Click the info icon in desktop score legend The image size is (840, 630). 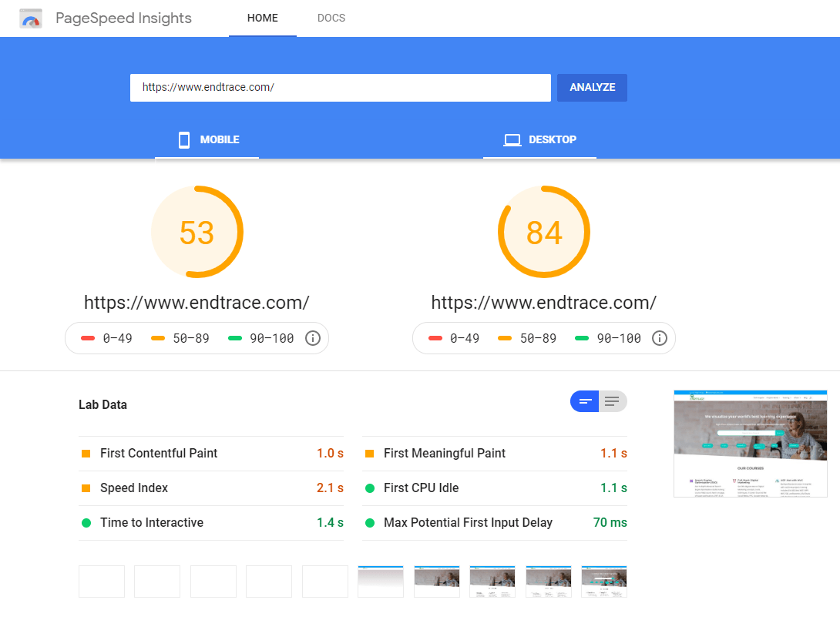pyautogui.click(x=660, y=338)
